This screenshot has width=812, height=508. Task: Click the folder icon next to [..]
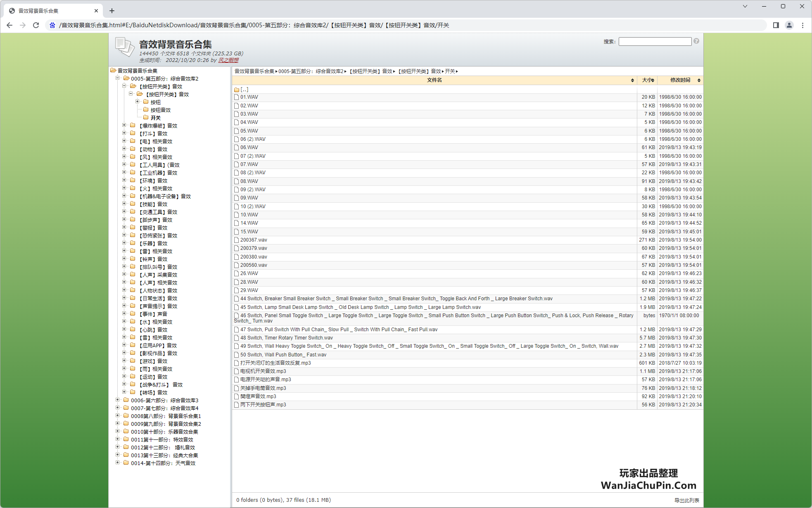click(x=237, y=90)
